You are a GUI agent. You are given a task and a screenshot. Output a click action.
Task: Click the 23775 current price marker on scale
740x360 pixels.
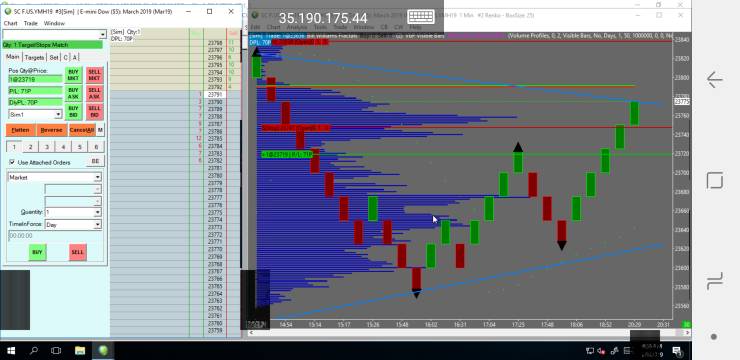coord(681,101)
